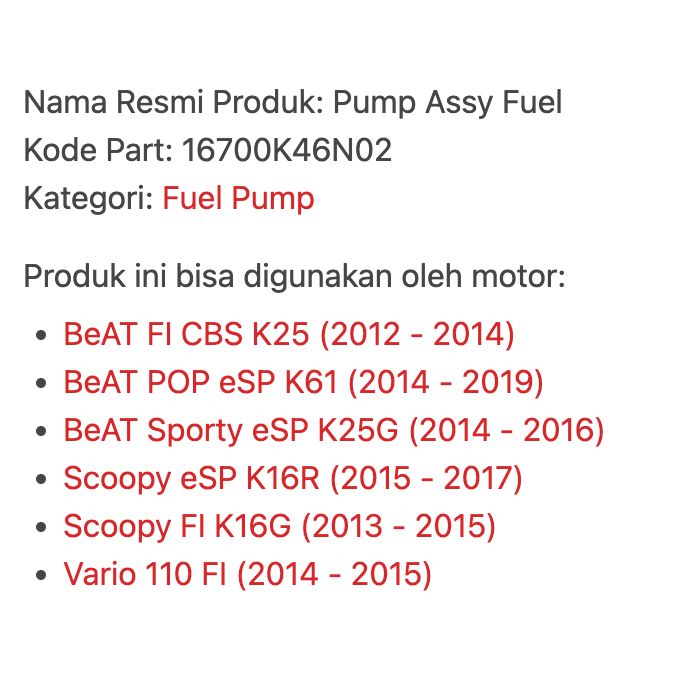Click the bullet before BeAT FI CBS K25
Screen dimensions: 688x688
pyautogui.click(x=41, y=335)
